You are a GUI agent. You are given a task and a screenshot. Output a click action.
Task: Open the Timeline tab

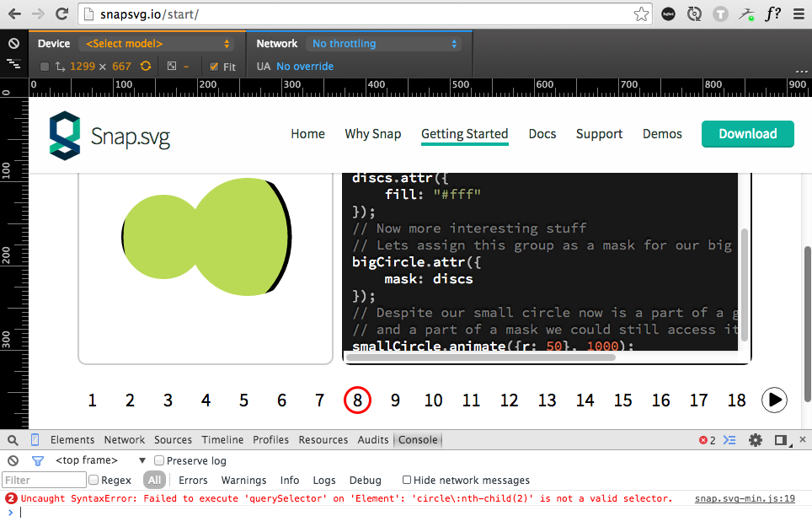pos(222,440)
